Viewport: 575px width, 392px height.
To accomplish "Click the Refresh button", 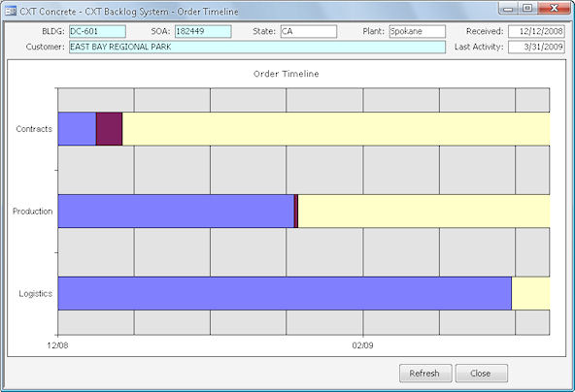I will 425,374.
